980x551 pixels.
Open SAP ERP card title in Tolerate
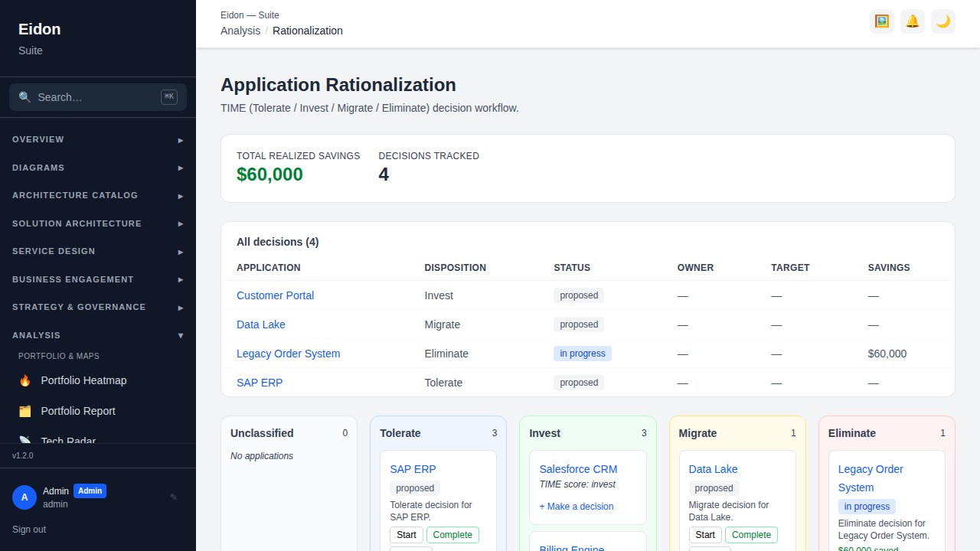click(x=413, y=469)
